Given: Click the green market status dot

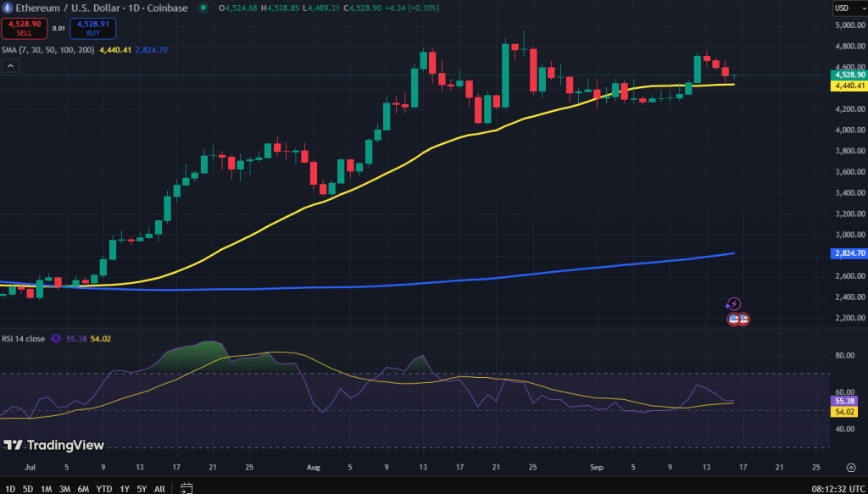Looking at the screenshot, I should [203, 8].
